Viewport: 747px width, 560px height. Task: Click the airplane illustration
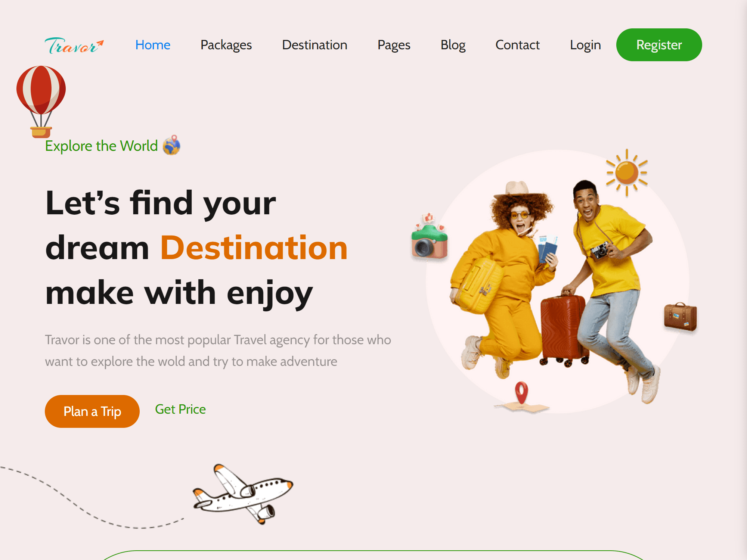pos(243,494)
